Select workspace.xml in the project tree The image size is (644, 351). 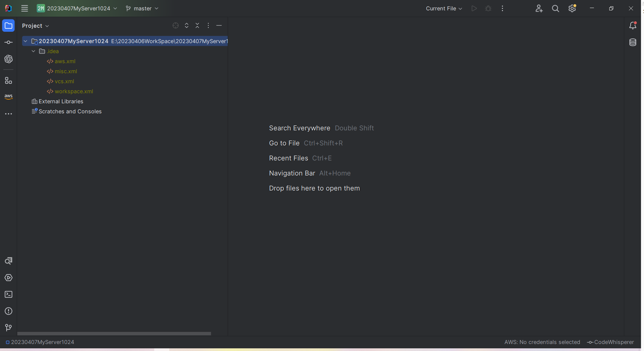(74, 91)
